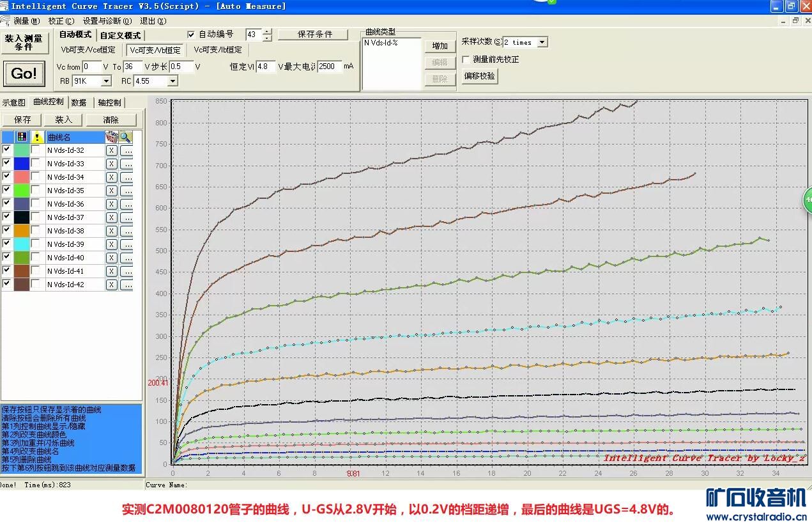Click the color palette column header icon

pyautogui.click(x=22, y=137)
